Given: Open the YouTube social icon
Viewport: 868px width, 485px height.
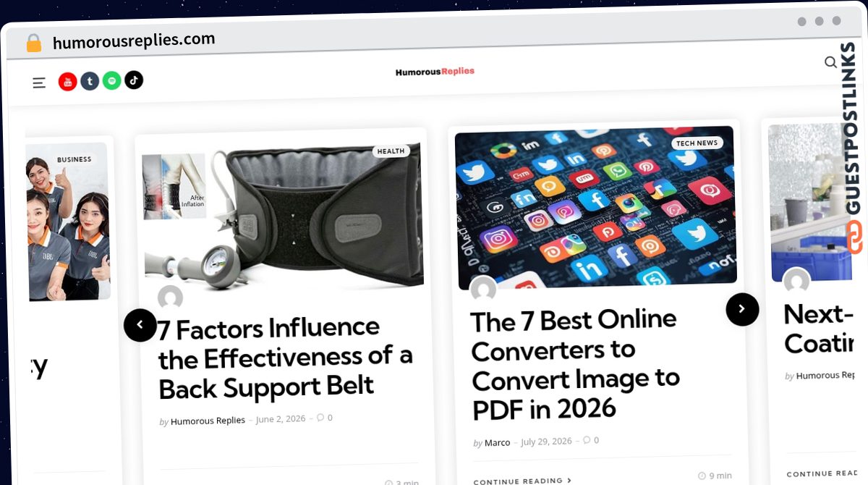Looking at the screenshot, I should coord(68,82).
